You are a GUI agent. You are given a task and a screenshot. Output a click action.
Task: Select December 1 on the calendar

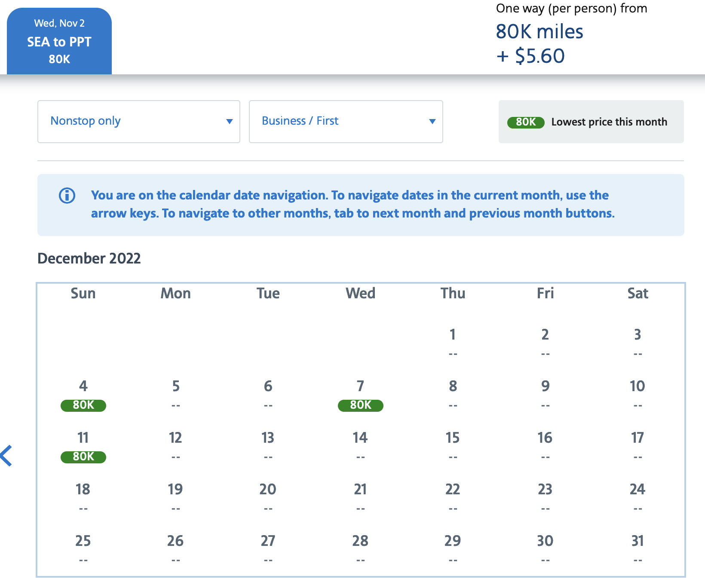[x=453, y=342]
